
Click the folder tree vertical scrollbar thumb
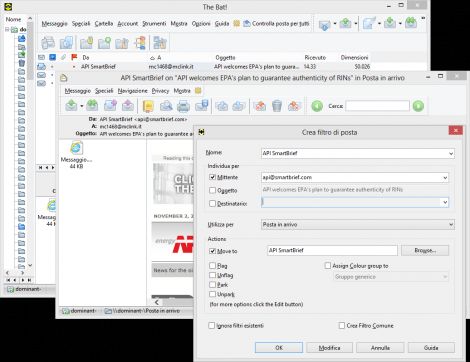point(30,50)
